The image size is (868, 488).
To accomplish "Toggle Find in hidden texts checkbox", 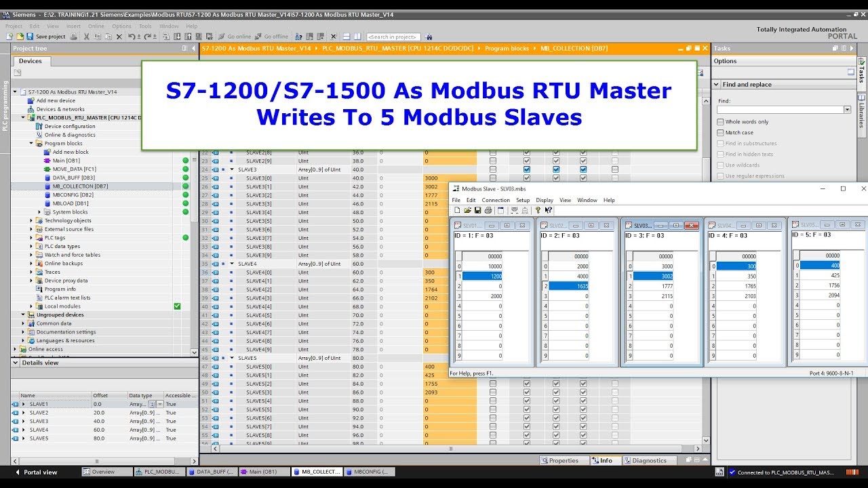I will pos(720,155).
